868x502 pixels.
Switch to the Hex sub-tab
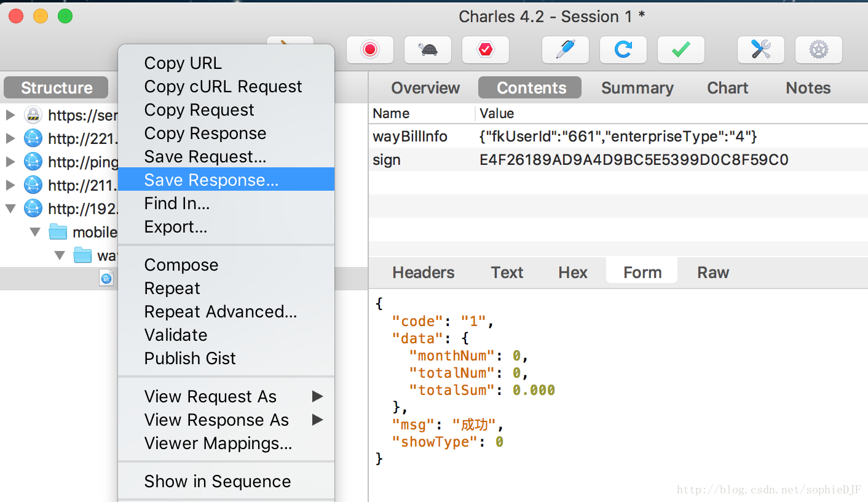pyautogui.click(x=573, y=273)
